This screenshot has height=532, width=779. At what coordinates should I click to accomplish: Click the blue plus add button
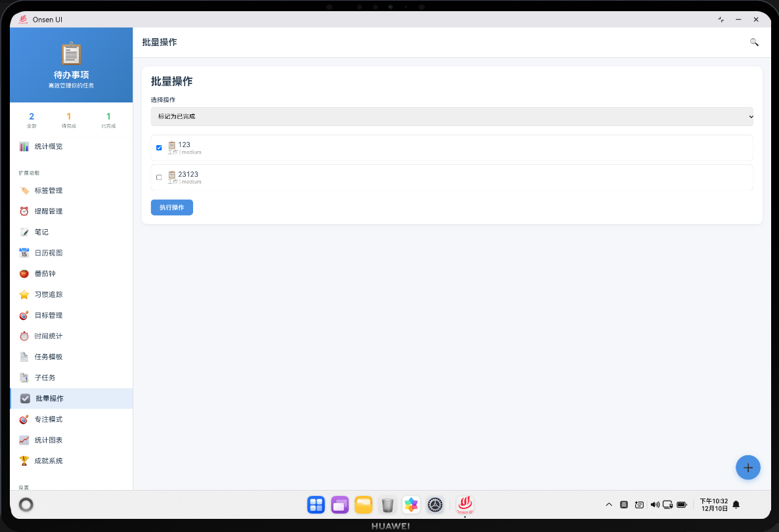747,468
